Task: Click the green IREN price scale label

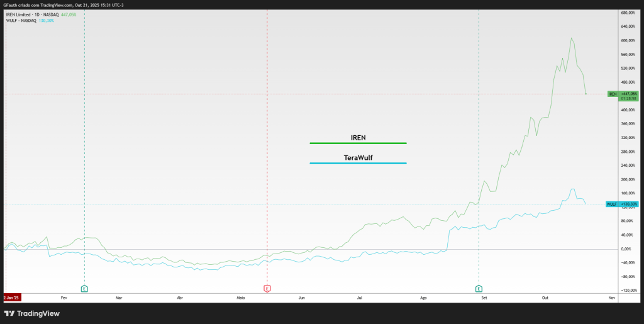Action: tap(612, 94)
